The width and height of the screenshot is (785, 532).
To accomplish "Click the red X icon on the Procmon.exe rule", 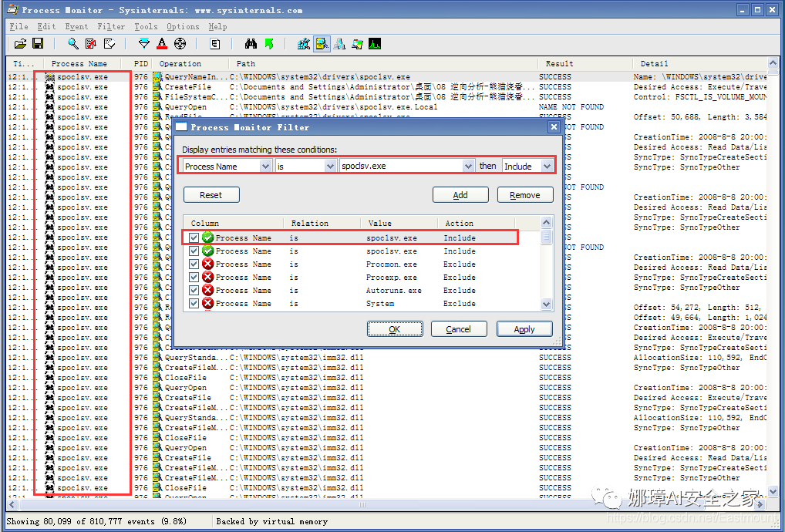I will 207,264.
